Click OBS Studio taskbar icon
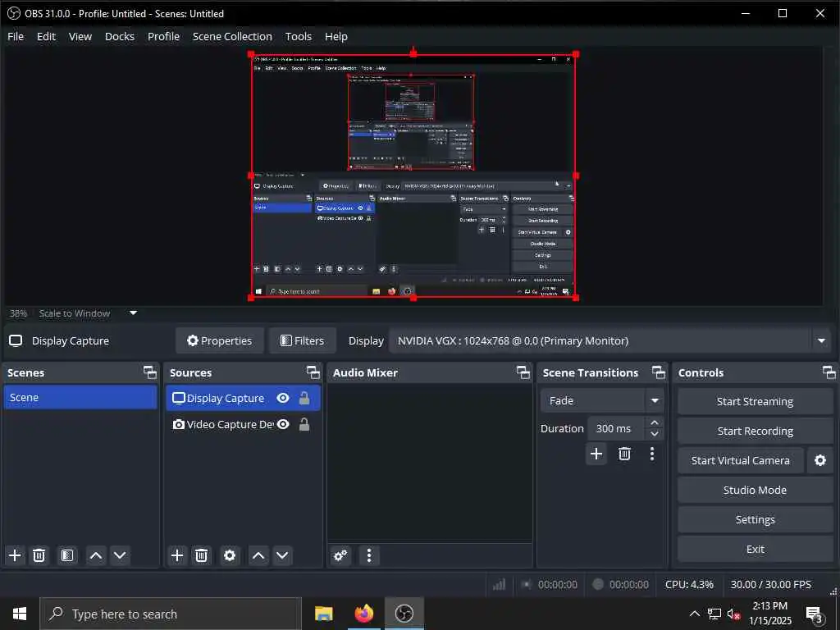Viewport: 840px width, 630px height. point(404,614)
